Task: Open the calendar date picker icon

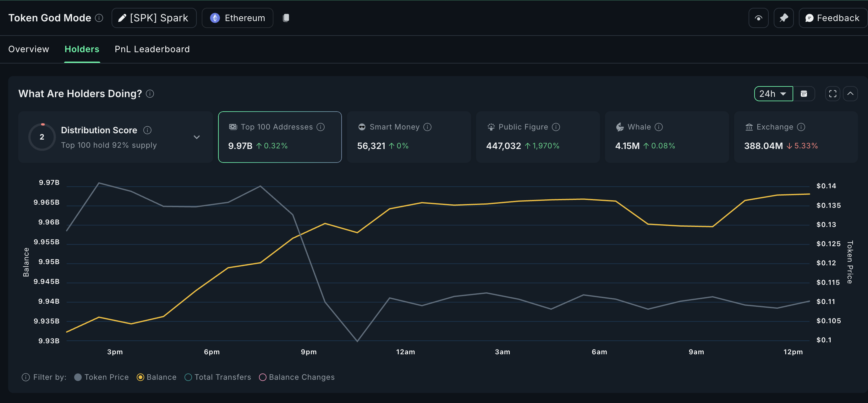Action: 804,94
